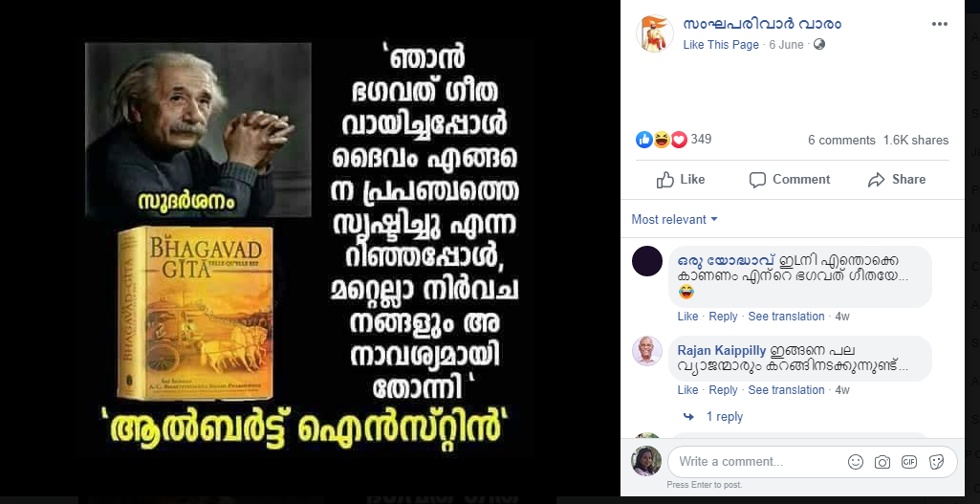Click the Comment button under post
This screenshot has height=504, width=980.
[790, 180]
